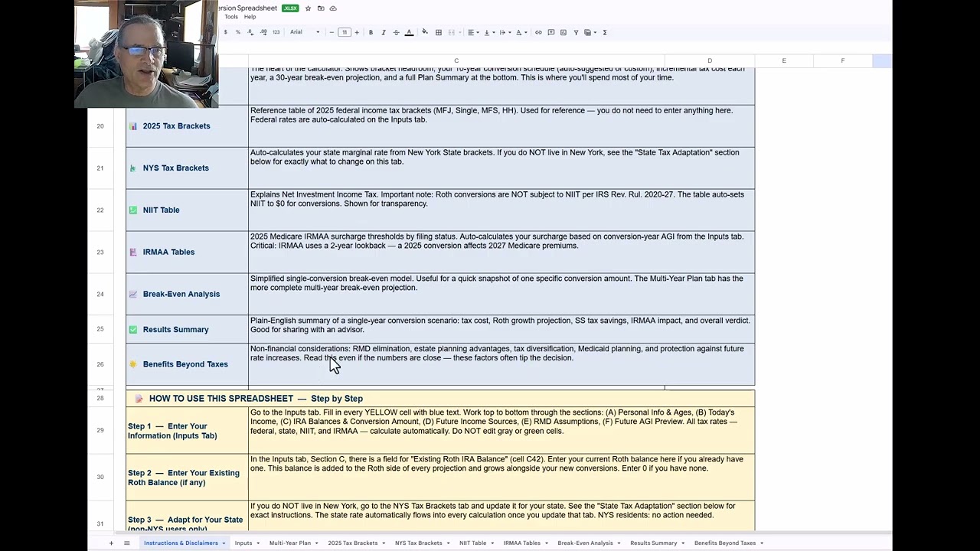Click the 'Break-Even Analysis' label cell
The height and width of the screenshot is (551, 980).
pyautogui.click(x=187, y=294)
